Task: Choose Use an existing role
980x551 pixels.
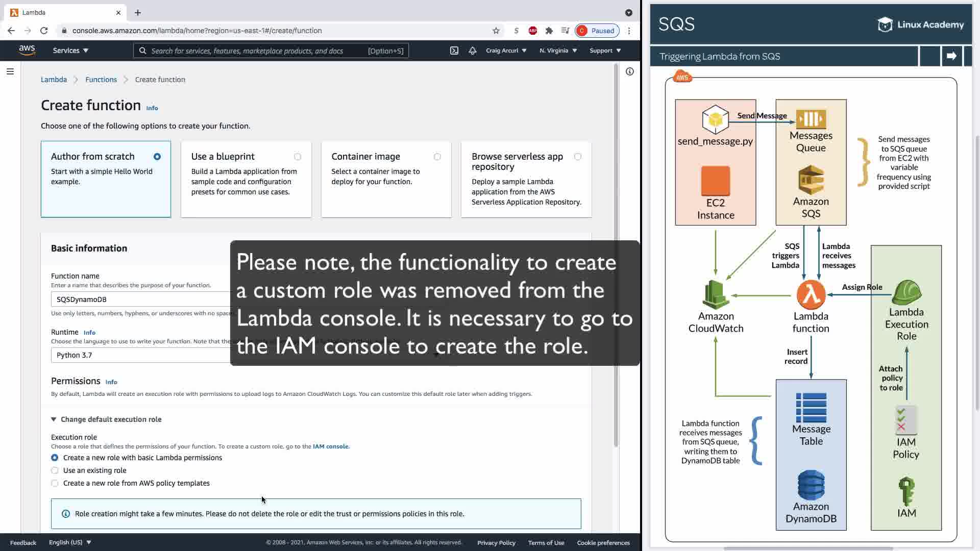Action: (55, 470)
